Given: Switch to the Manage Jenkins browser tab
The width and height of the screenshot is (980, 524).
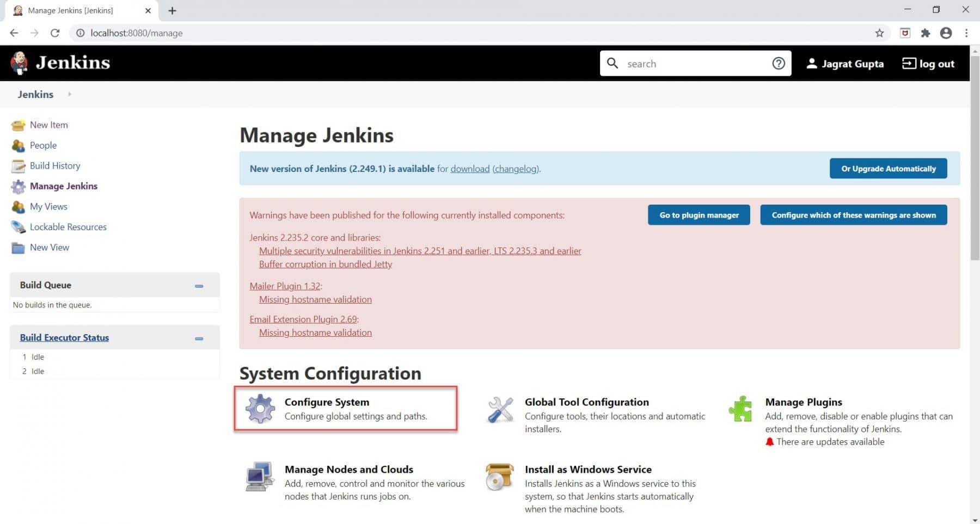Looking at the screenshot, I should (82, 11).
